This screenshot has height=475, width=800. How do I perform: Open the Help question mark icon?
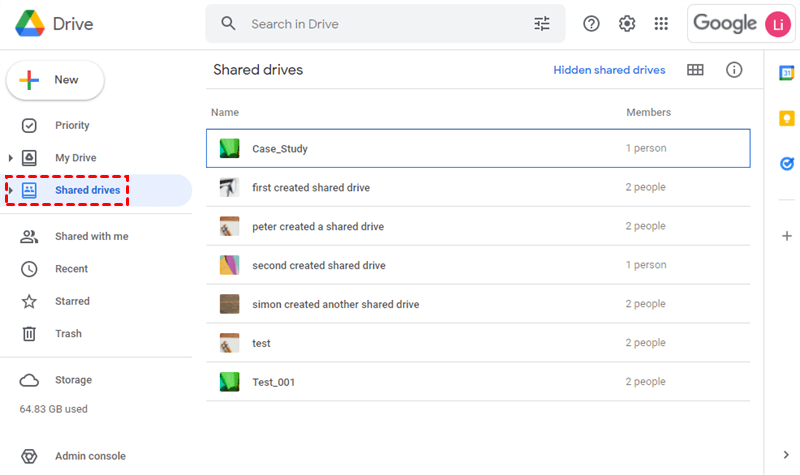591,24
